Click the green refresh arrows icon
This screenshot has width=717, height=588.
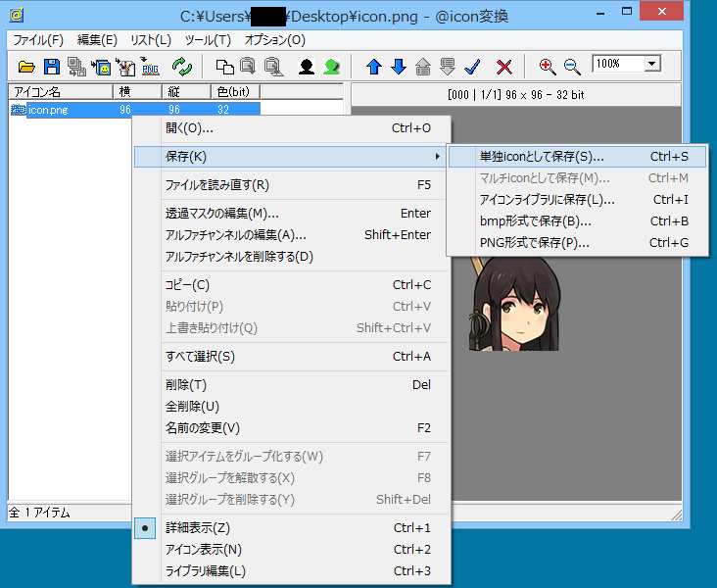(x=182, y=67)
